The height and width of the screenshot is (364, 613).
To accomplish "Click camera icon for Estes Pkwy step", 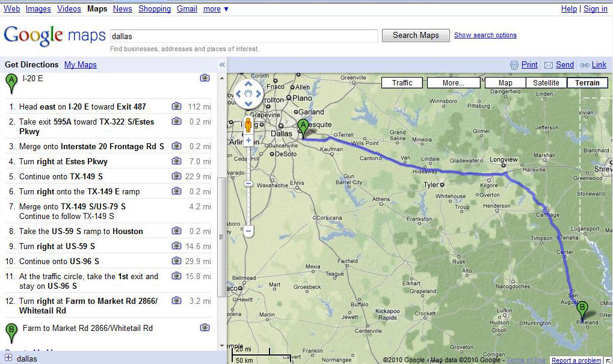I will click(177, 161).
